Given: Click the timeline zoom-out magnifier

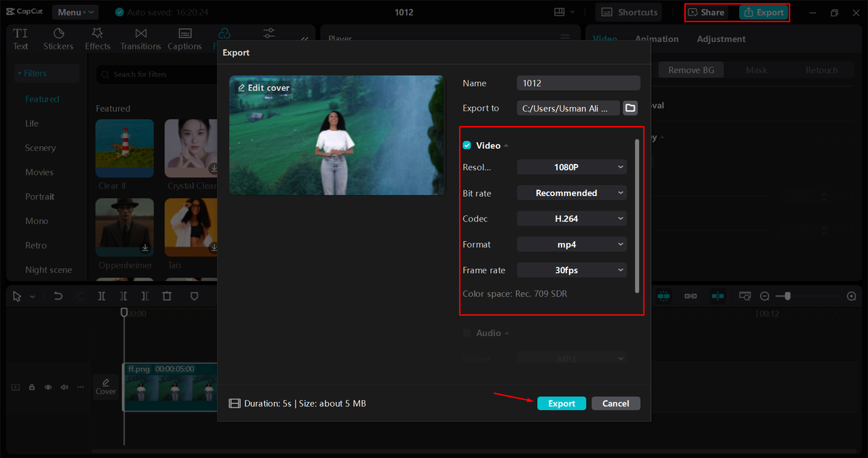Looking at the screenshot, I should click(764, 296).
